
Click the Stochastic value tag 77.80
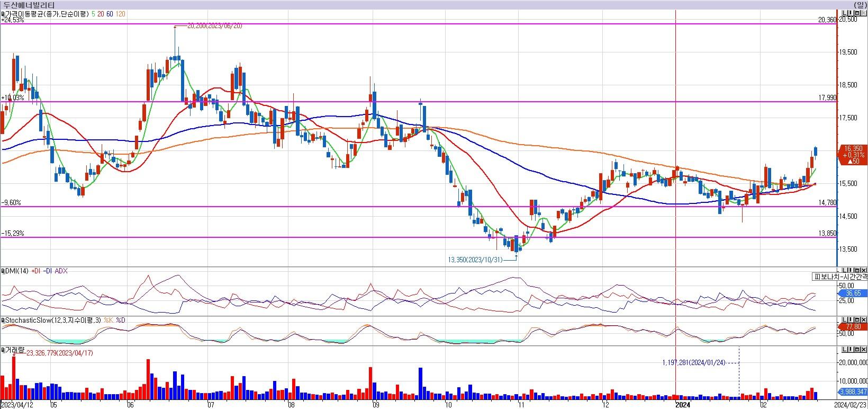click(x=853, y=326)
